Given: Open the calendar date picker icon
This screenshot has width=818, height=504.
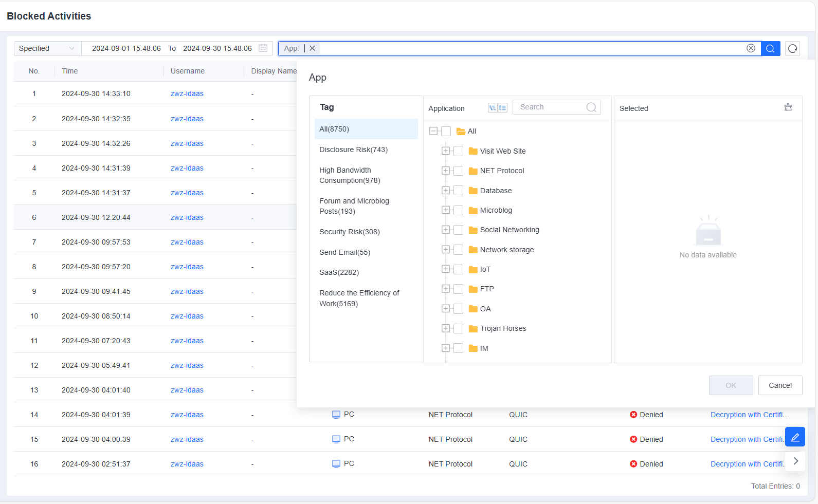Looking at the screenshot, I should click(x=263, y=48).
